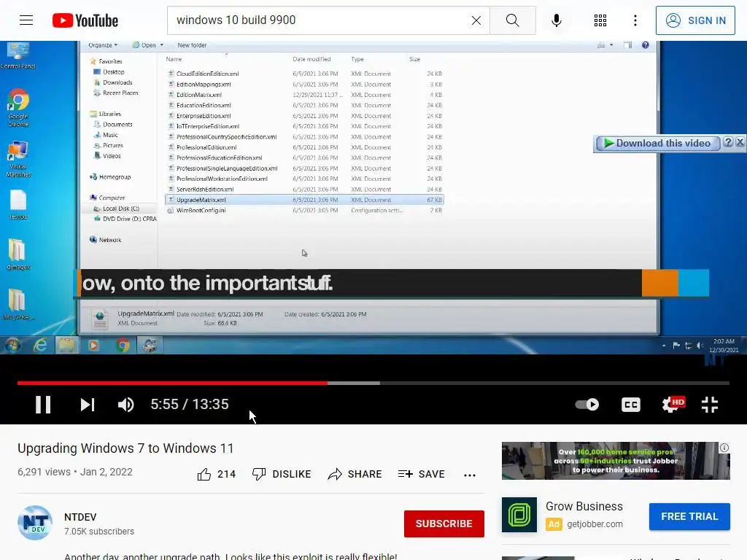This screenshot has width=747, height=560.
Task: Open the Jobber ad banner image
Action: tap(616, 461)
